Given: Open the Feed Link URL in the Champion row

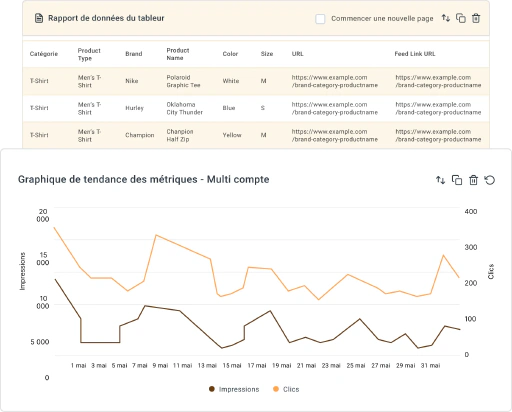Looking at the screenshot, I should 438,135.
